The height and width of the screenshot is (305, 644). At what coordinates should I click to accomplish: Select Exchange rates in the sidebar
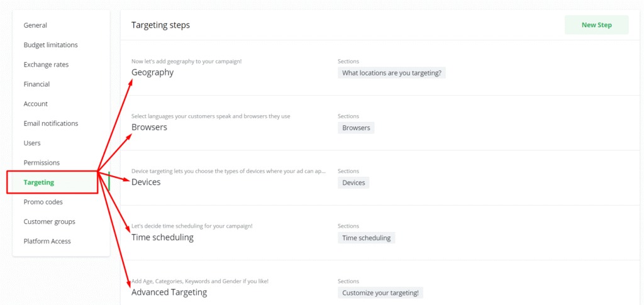[46, 65]
